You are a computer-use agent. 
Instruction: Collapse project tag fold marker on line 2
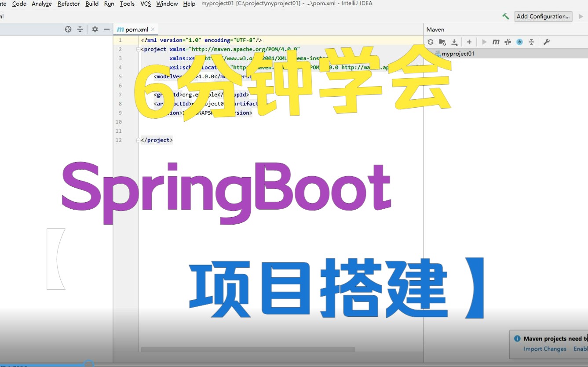(138, 49)
